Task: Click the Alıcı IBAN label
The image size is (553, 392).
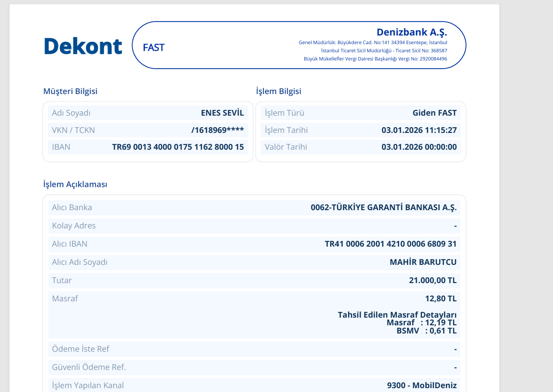Action: pos(70,244)
